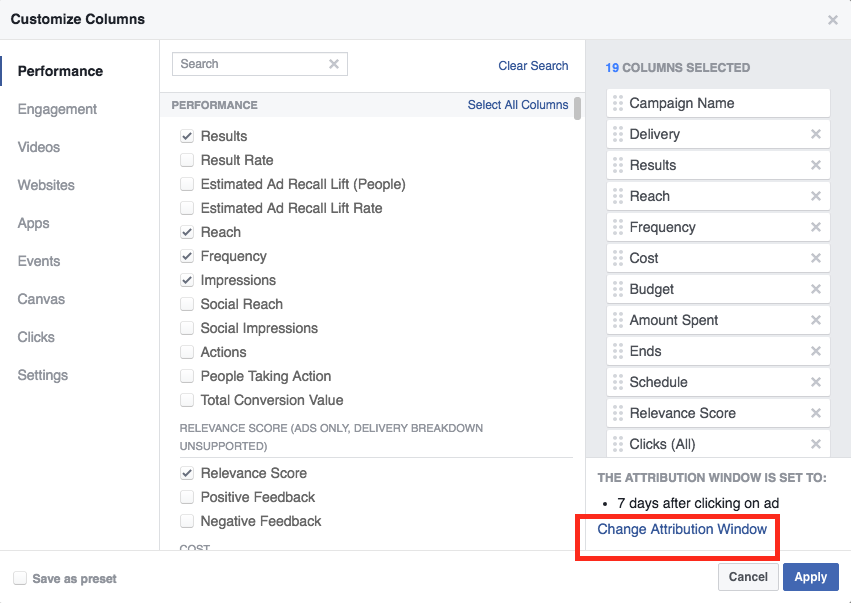
Task: Switch to the Videos category
Action: [x=39, y=147]
